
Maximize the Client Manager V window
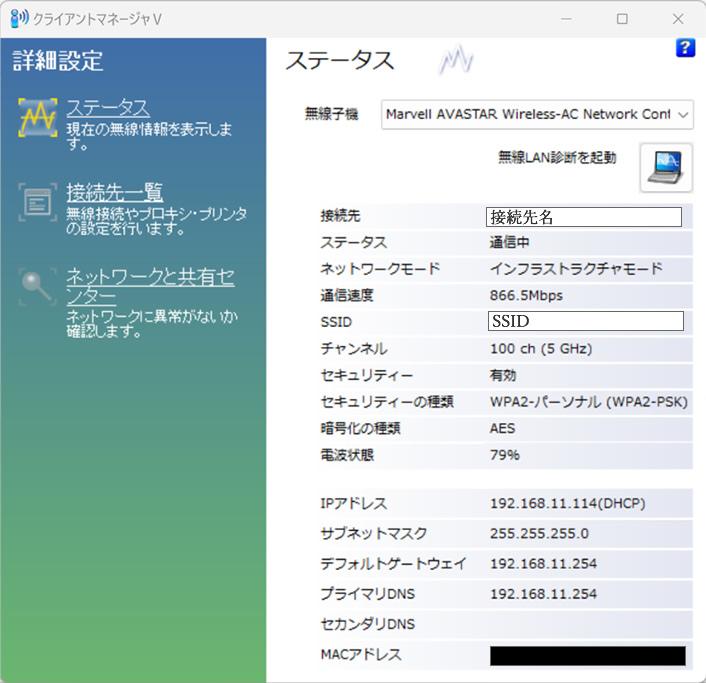pyautogui.click(x=622, y=18)
